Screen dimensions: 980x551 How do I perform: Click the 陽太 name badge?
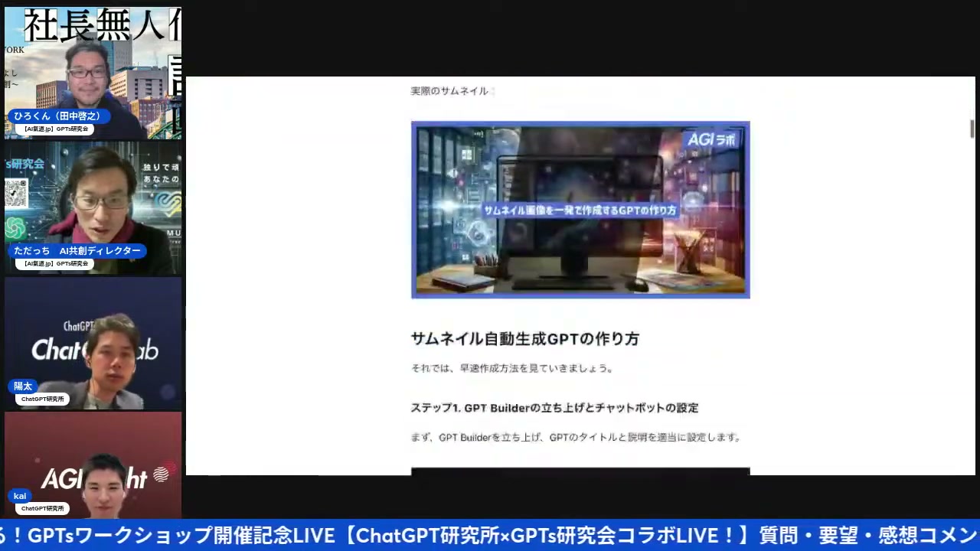click(23, 386)
